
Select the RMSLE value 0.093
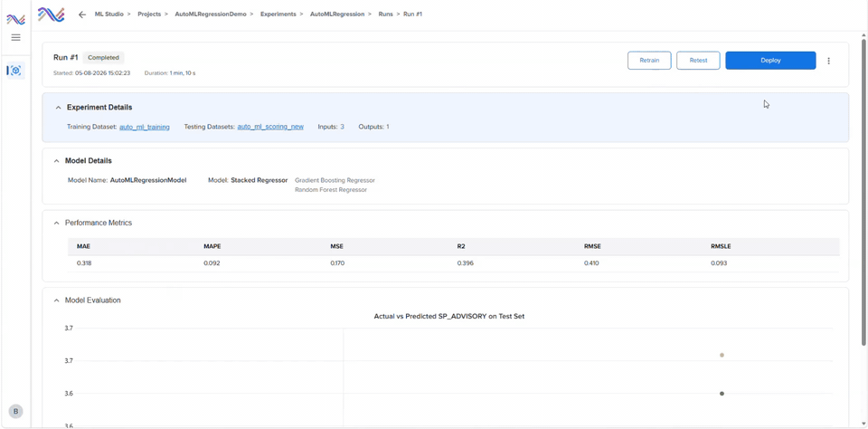719,263
